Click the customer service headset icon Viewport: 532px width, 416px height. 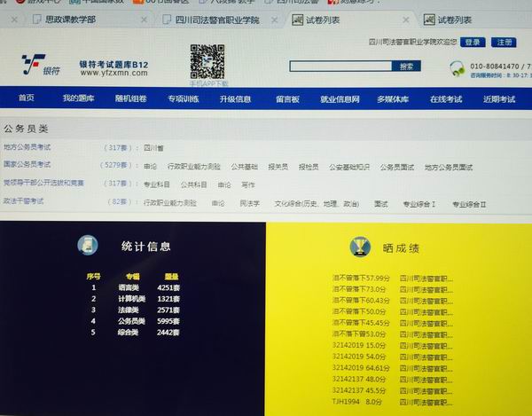pyautogui.click(x=457, y=69)
